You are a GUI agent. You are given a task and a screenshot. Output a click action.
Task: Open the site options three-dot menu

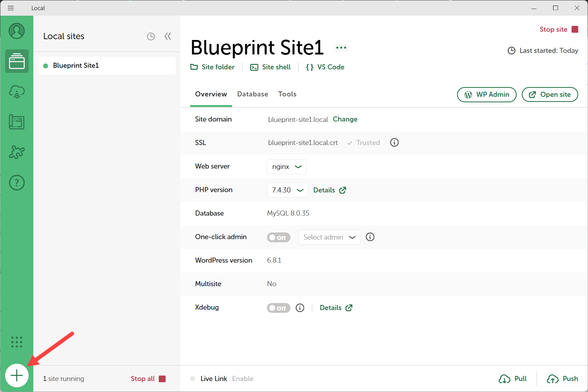coord(341,48)
